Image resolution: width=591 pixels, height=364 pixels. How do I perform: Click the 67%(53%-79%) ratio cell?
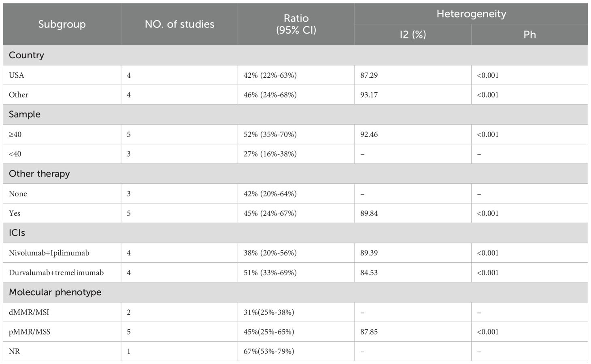[296, 351]
